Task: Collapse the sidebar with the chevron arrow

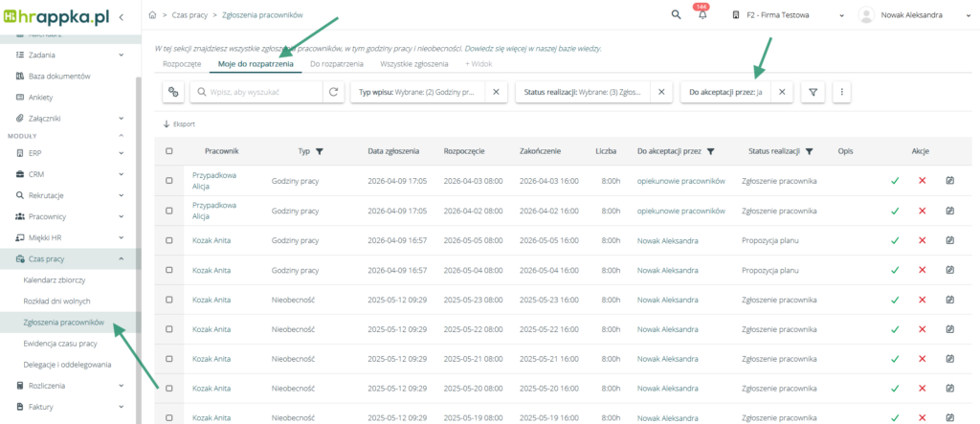Action: tap(121, 17)
